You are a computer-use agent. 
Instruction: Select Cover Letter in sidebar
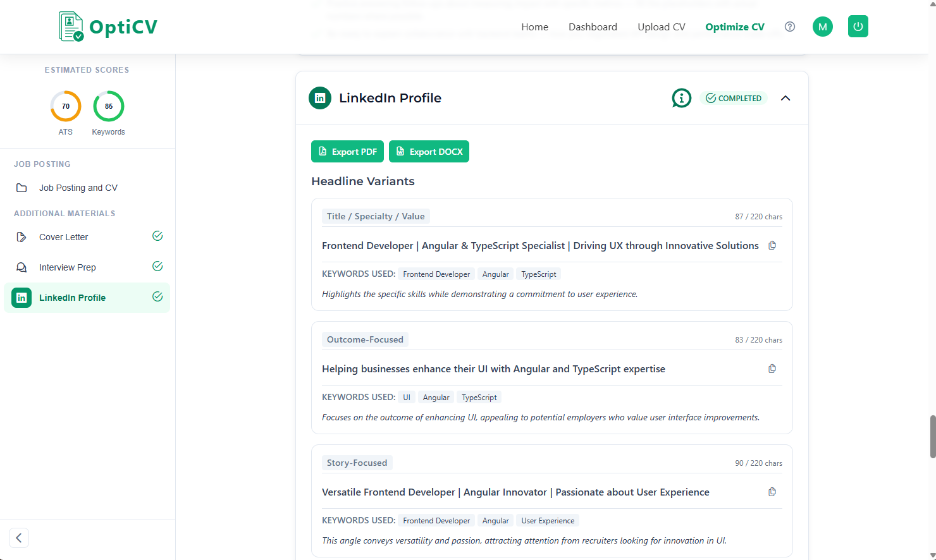(x=87, y=237)
